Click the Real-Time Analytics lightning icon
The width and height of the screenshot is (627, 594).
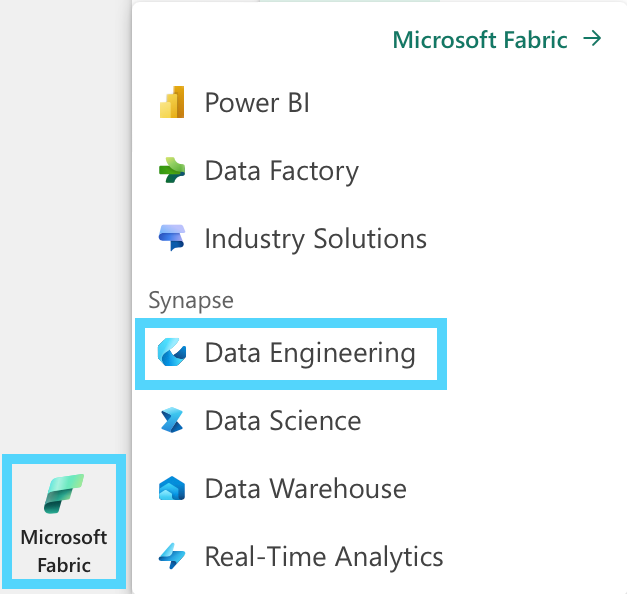(x=172, y=556)
